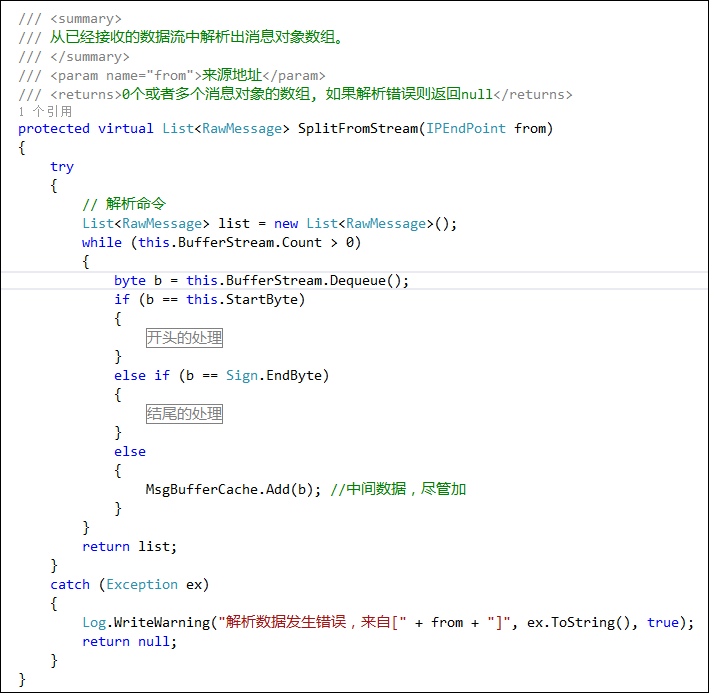Click the "return list;" statement

click(129, 546)
